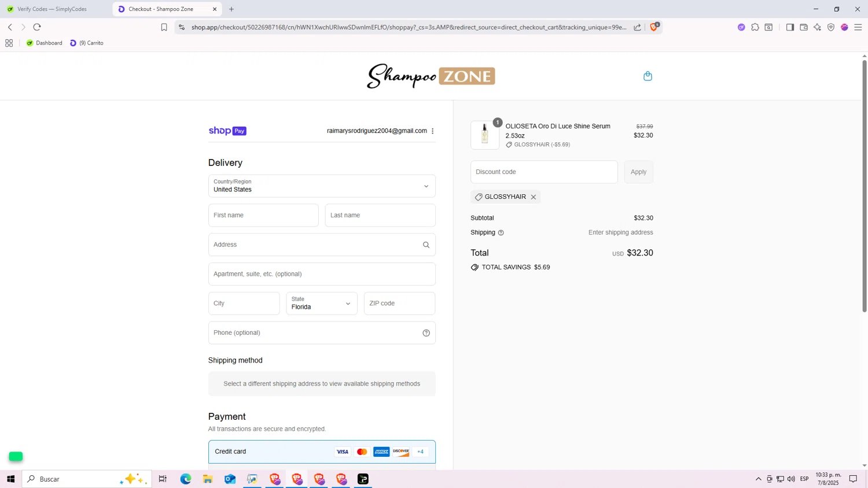Show the +4 additional card types
Image resolution: width=868 pixels, height=488 pixels.
(421, 452)
